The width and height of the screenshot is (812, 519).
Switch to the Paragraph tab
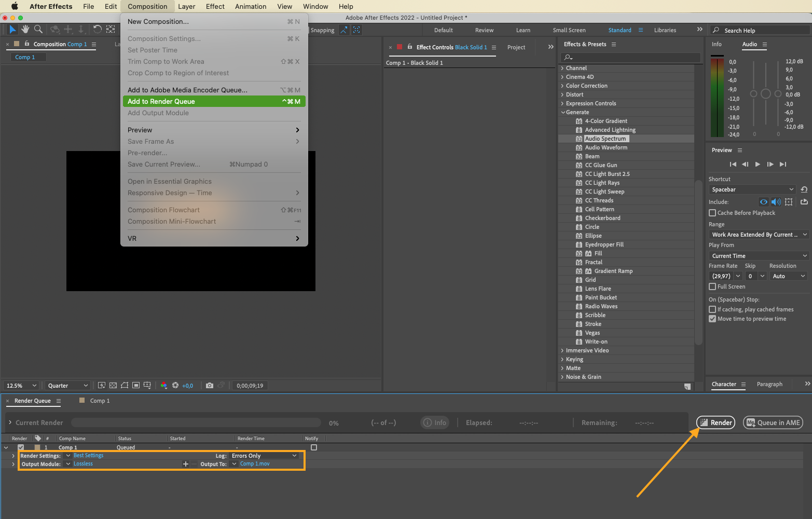click(x=769, y=384)
